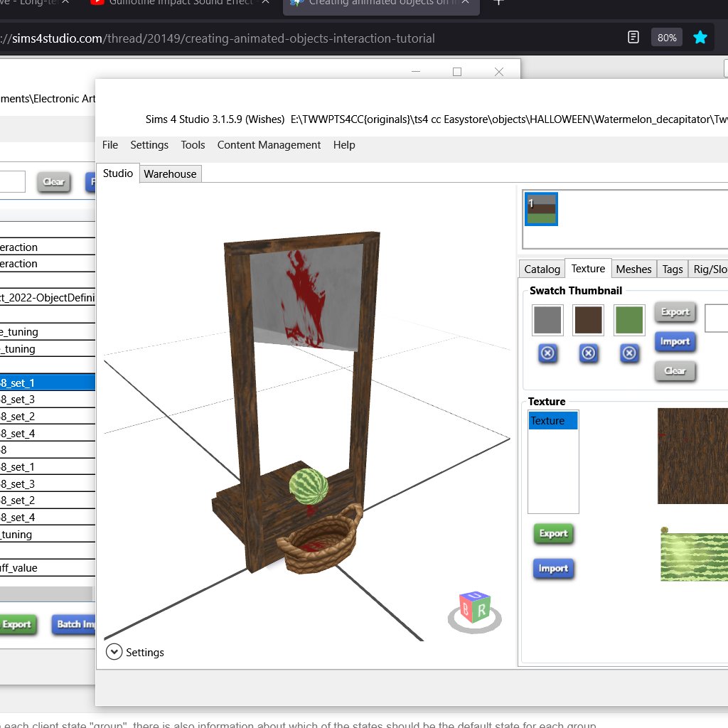This screenshot has height=728, width=728.
Task: Select the Texture tab
Action: tap(588, 268)
